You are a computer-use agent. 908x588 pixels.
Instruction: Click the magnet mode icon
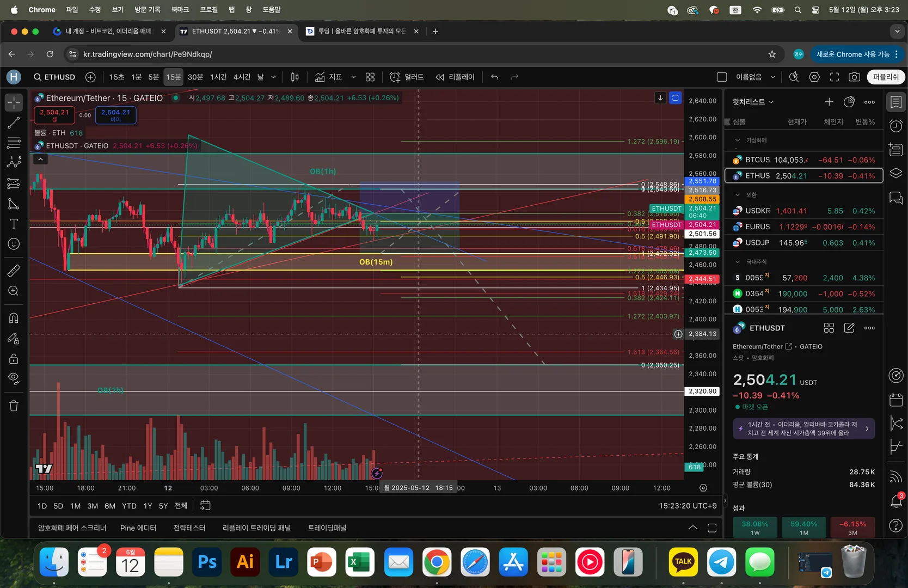pos(14,318)
